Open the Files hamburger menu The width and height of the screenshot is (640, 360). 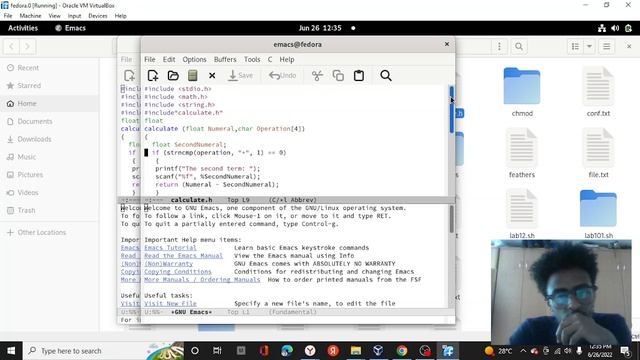tap(607, 47)
